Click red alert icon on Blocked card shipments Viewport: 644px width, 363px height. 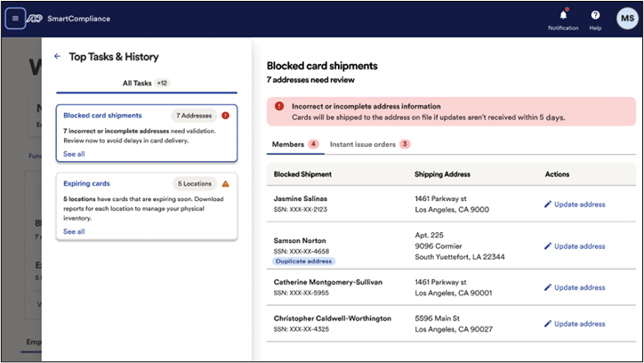click(x=225, y=116)
